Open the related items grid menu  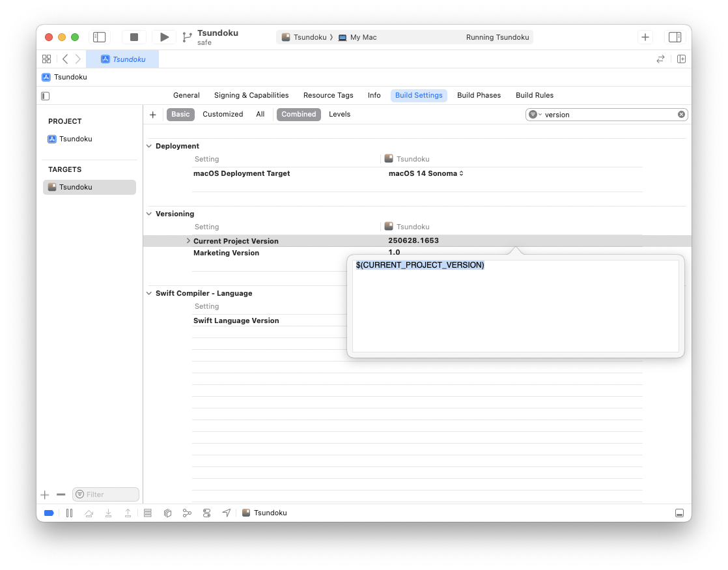click(x=46, y=59)
